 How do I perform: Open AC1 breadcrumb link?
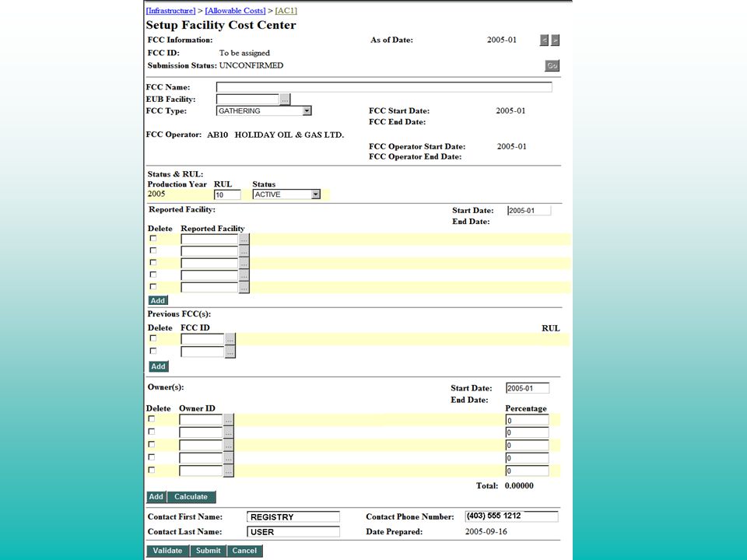pos(286,10)
